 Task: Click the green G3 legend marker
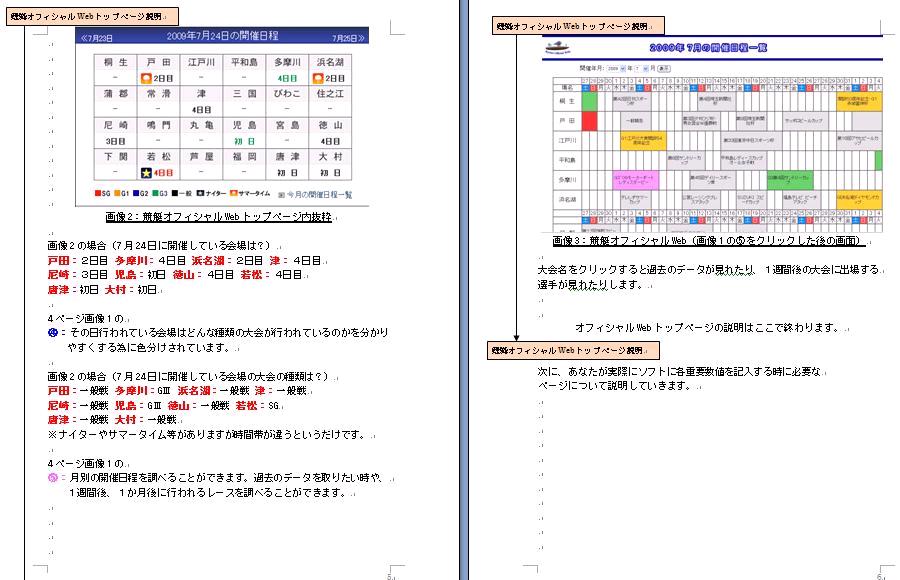[x=156, y=194]
